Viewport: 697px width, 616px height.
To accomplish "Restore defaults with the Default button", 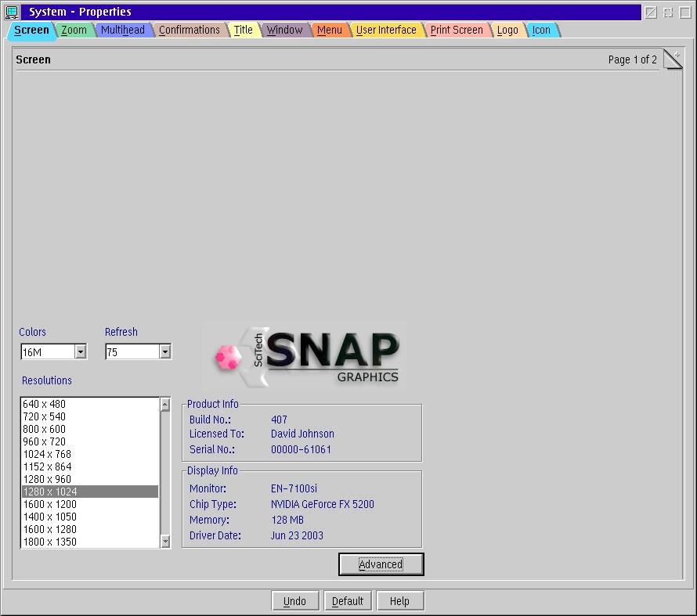I will pos(347,601).
